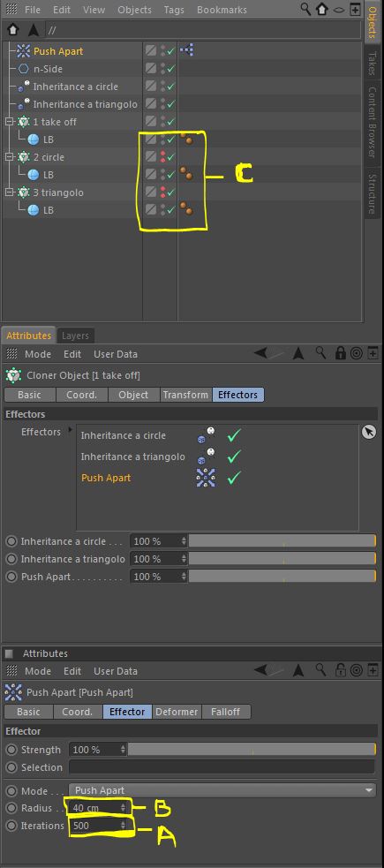Open the Coord. tab of Cloner Object
The image size is (384, 868).
pyautogui.click(x=81, y=395)
